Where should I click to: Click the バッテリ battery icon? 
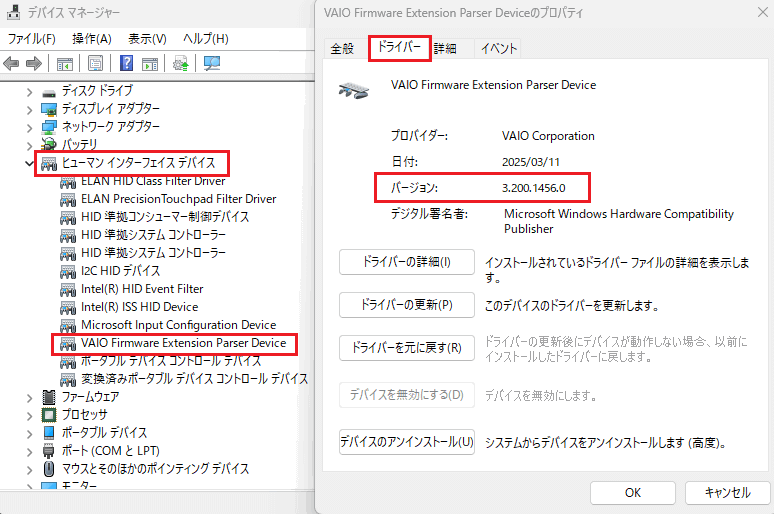coord(49,144)
